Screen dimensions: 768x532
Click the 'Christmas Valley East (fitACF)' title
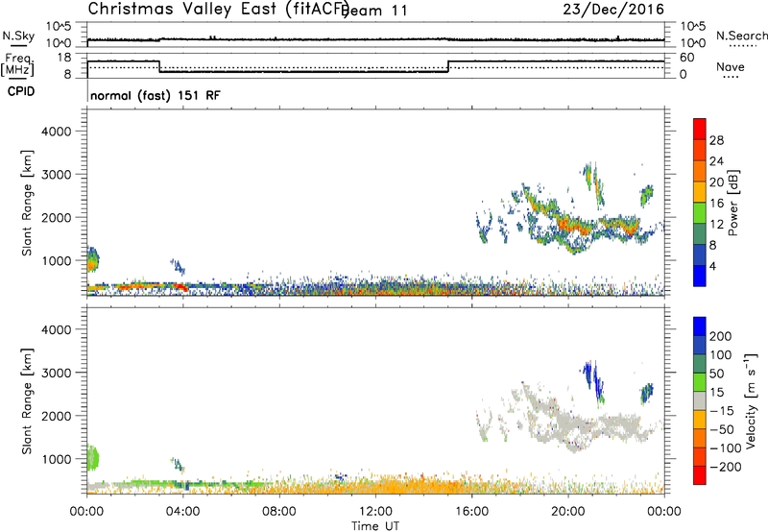point(219,10)
